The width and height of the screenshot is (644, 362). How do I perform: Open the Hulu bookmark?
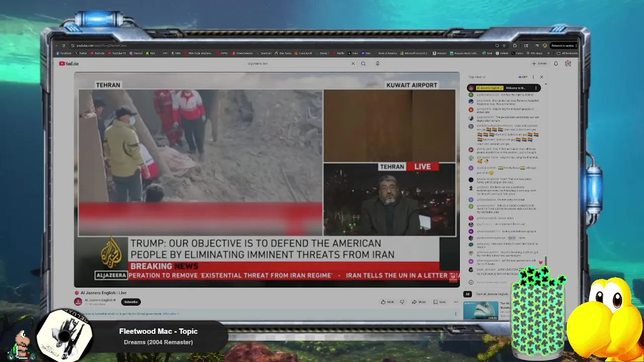tap(353, 53)
